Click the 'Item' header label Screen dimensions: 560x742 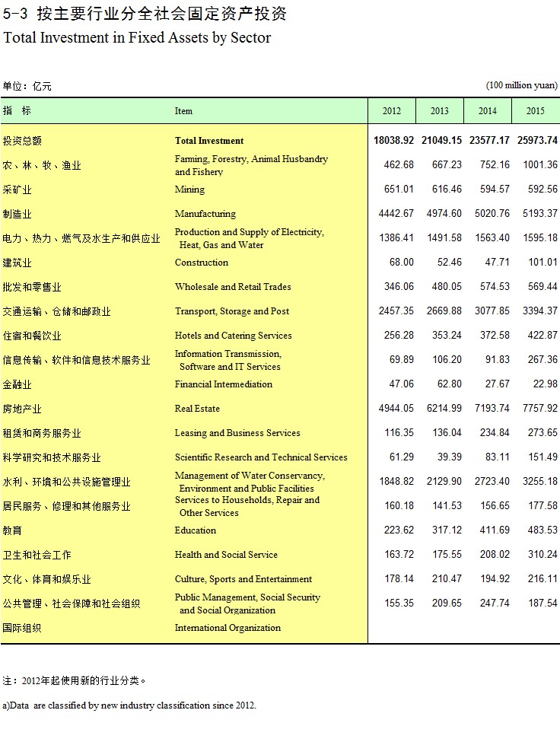[x=183, y=111]
